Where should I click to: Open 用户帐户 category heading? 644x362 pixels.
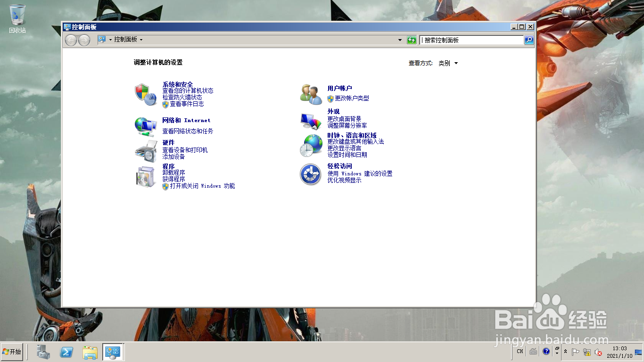pyautogui.click(x=339, y=88)
